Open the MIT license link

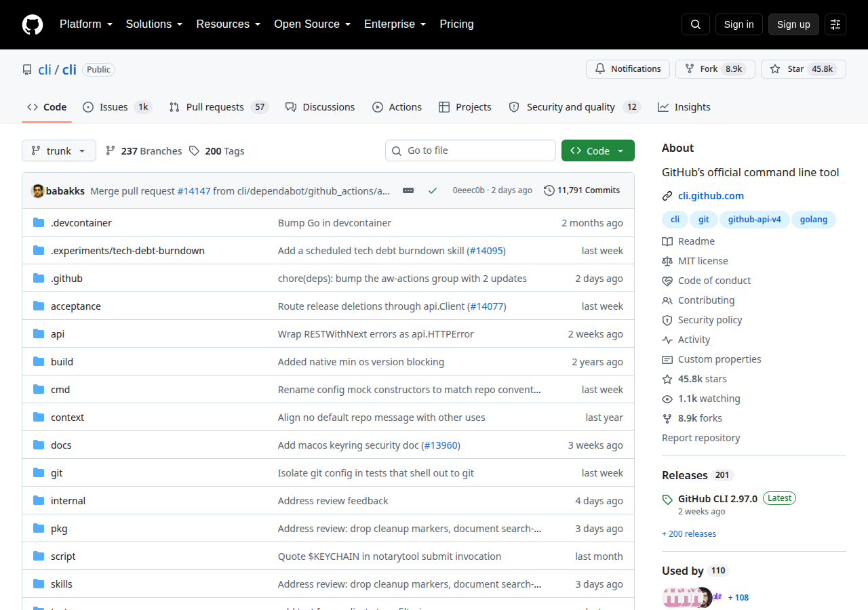[x=695, y=261]
